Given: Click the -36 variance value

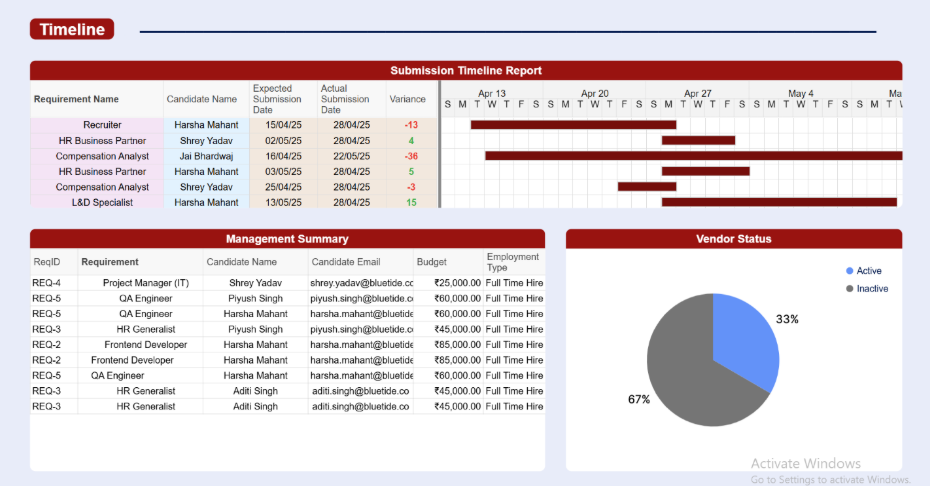Looking at the screenshot, I should tap(411, 156).
